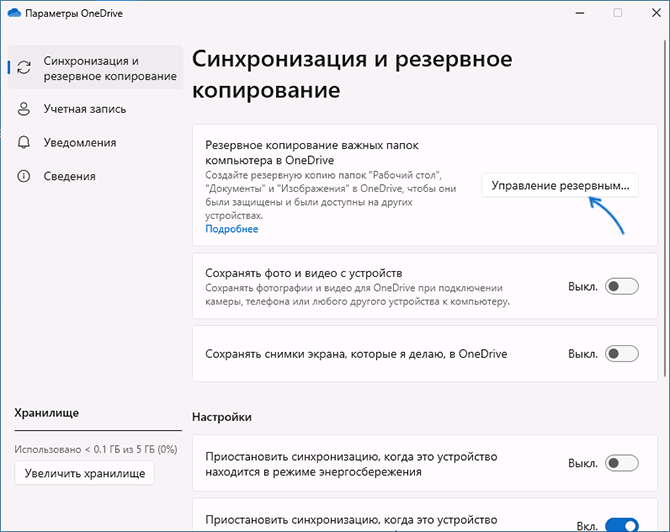Click the notifications bell icon
Screen dimensions: 670x532
click(24, 142)
